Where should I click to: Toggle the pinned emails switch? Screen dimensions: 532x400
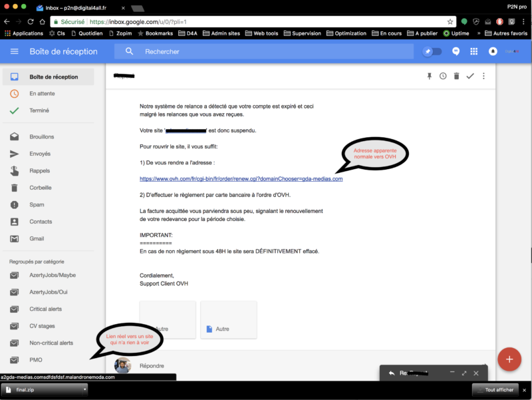(x=432, y=52)
